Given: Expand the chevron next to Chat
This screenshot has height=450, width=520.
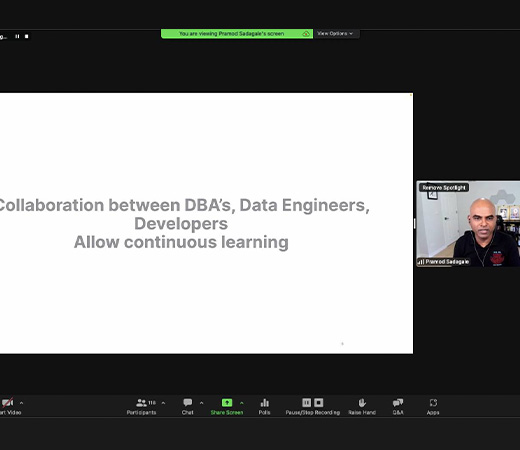Looking at the screenshot, I should coord(202,403).
